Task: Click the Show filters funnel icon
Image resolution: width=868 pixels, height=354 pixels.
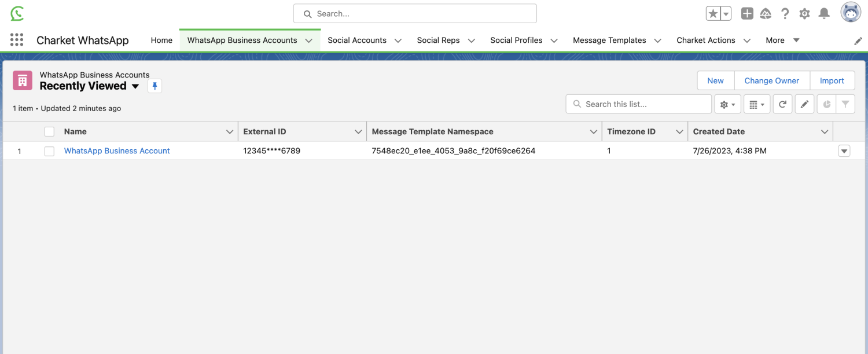Action: pyautogui.click(x=845, y=104)
